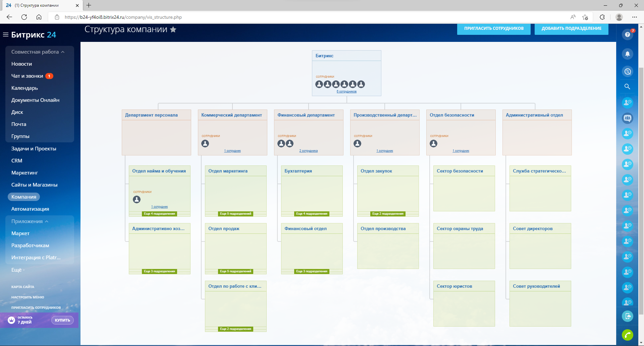This screenshot has width=644, height=346.
Task: Open Новости in the left menu
Action: 22,64
